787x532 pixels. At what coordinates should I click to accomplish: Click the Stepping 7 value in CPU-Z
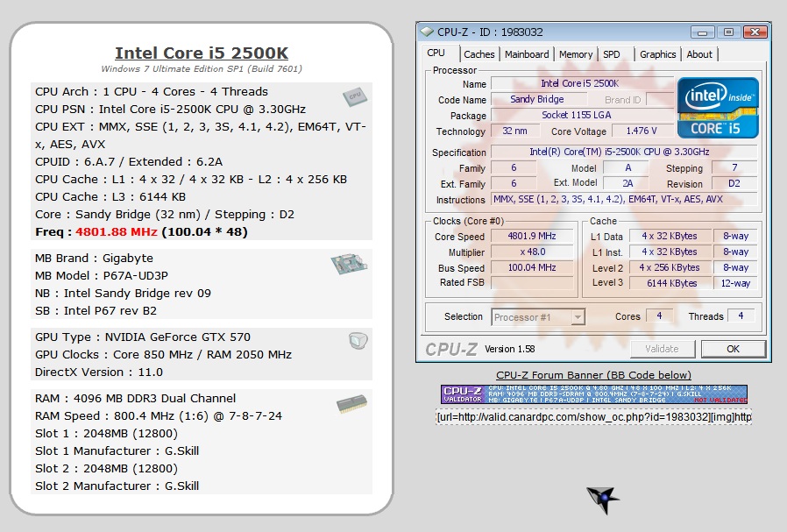734,167
